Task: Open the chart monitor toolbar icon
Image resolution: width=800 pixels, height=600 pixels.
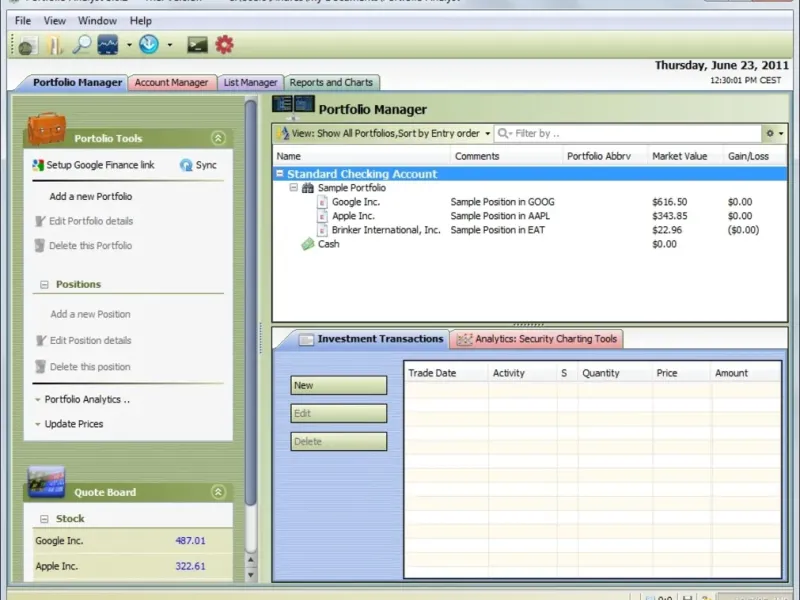Action: [x=108, y=45]
